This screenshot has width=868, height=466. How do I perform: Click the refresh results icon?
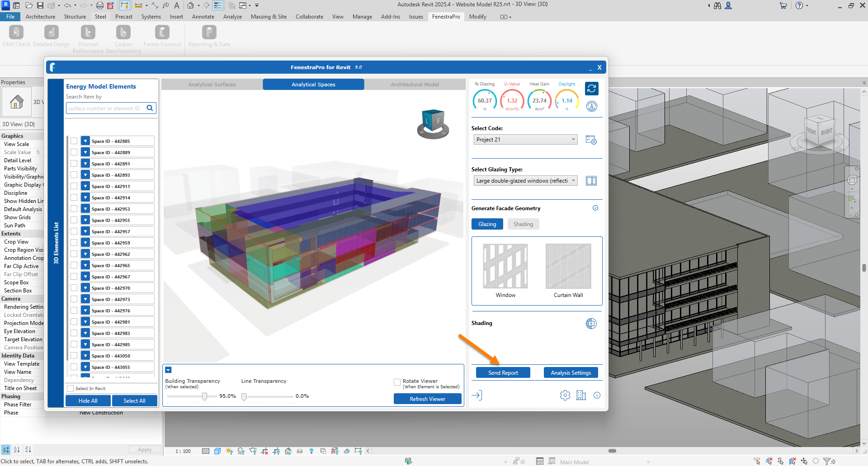[591, 89]
